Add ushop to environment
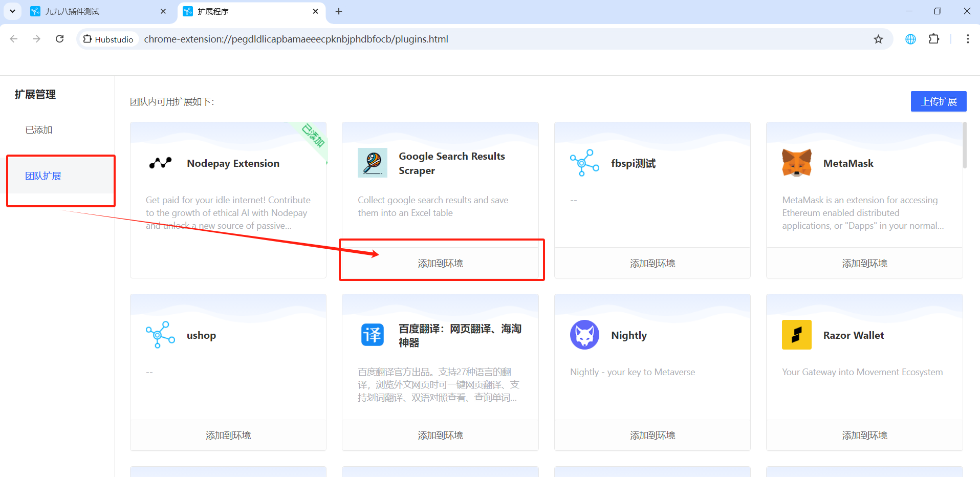Screen dimensions: 980x477 click(x=228, y=435)
